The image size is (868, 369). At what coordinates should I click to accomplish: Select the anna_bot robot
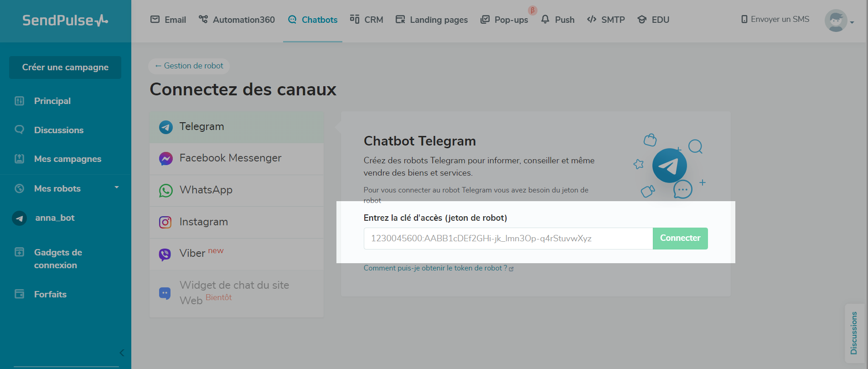click(x=55, y=218)
